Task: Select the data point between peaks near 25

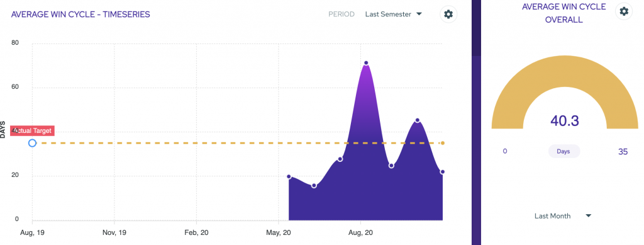Action: (391, 166)
